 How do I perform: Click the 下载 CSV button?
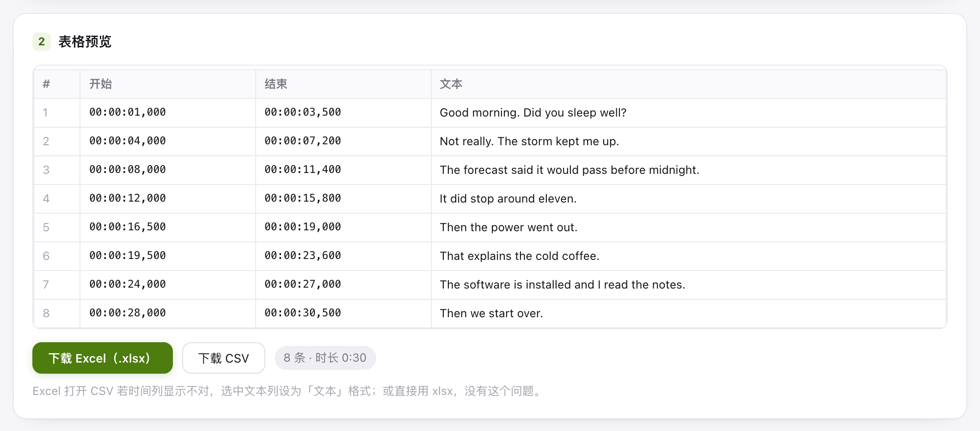tap(224, 358)
